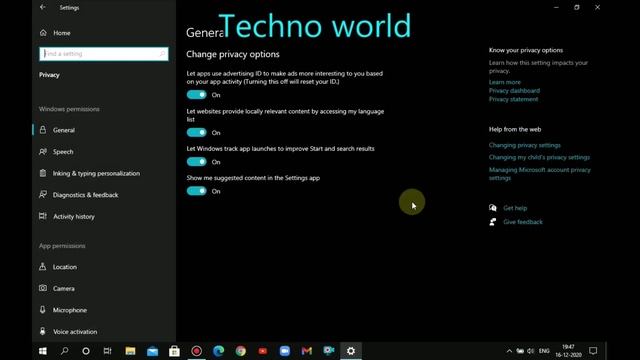Click the Camera icon in sidebar
640x360 pixels.
tap(43, 288)
